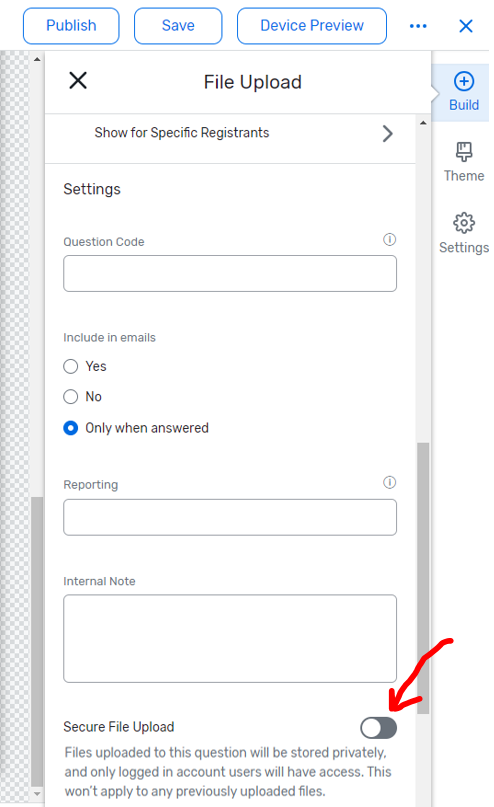494x807 pixels.
Task: Close the form builder with top-right X
Action: coord(466,26)
